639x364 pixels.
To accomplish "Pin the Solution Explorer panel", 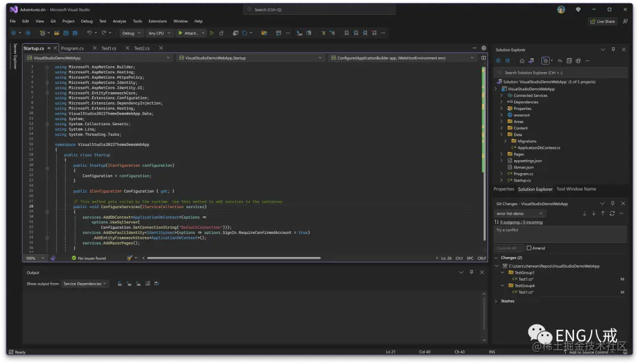I will pyautogui.click(x=613, y=50).
